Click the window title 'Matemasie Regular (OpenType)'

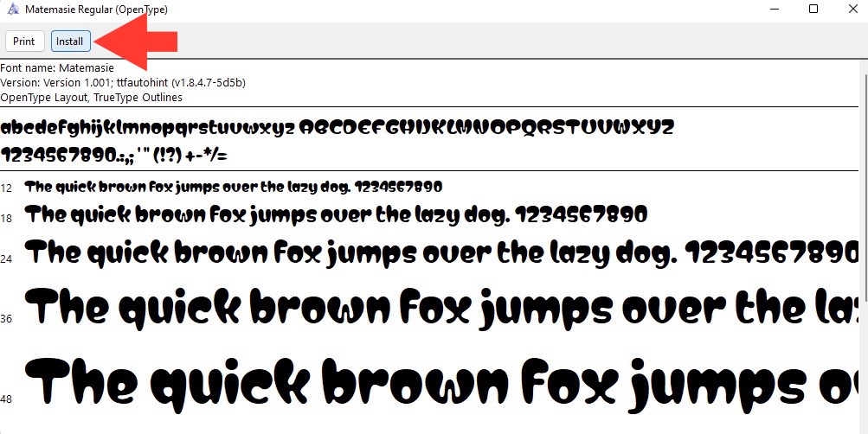97,10
